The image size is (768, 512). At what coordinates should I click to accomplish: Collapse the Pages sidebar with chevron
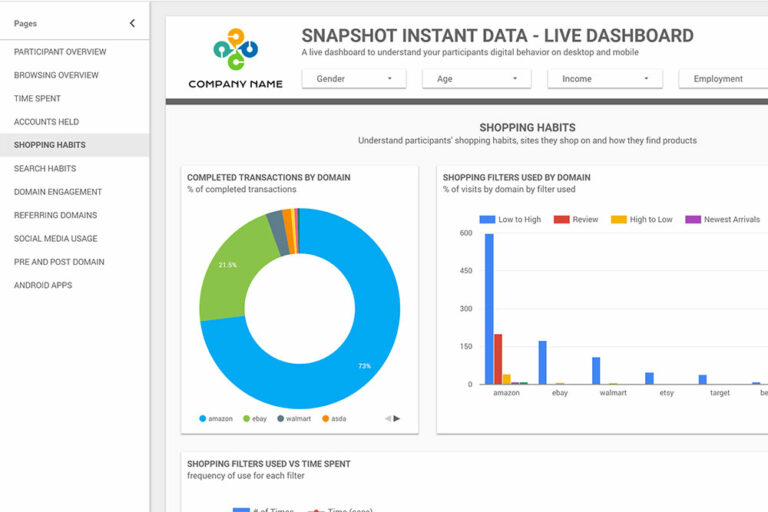[132, 23]
